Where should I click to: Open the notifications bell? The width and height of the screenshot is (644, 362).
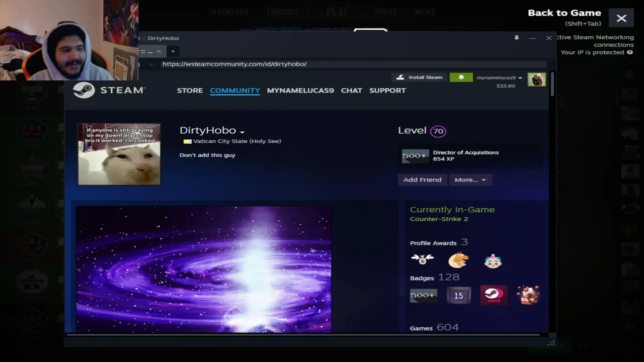[x=461, y=77]
